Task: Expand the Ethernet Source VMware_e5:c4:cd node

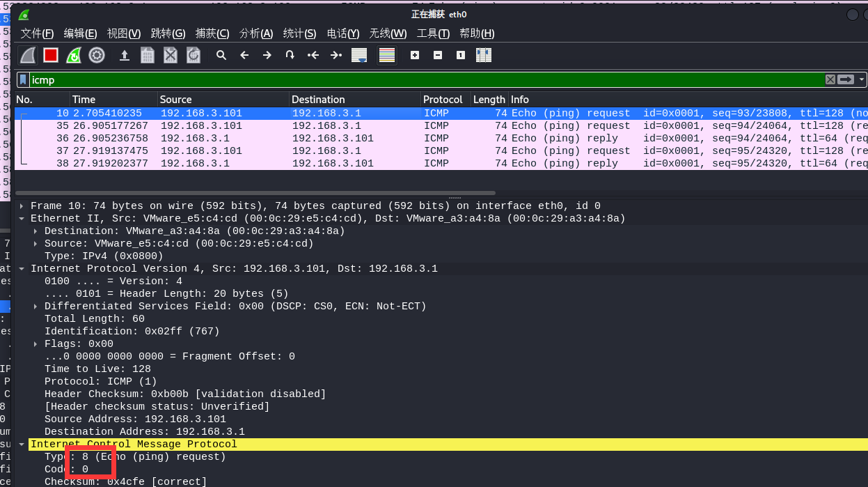Action: (x=35, y=244)
